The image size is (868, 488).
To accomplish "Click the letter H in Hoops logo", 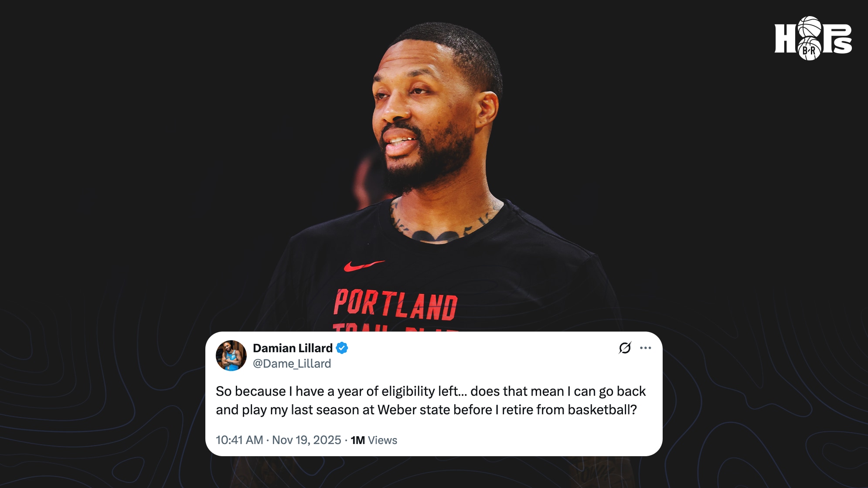I will pos(786,38).
